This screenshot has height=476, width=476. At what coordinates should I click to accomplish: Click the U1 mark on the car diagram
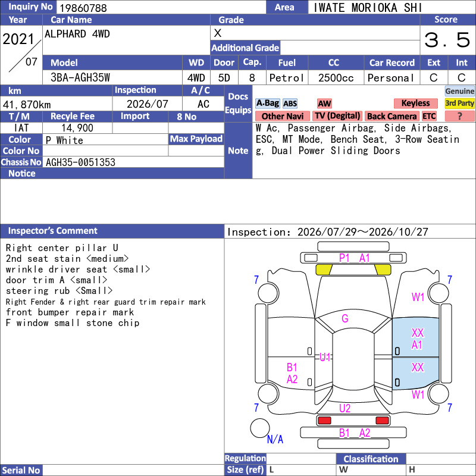tap(325, 357)
